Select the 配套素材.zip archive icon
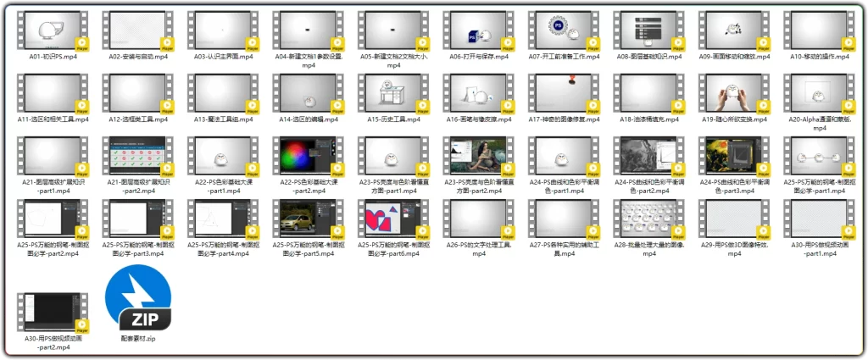Viewport: 868px width, 360px height. coord(138,297)
